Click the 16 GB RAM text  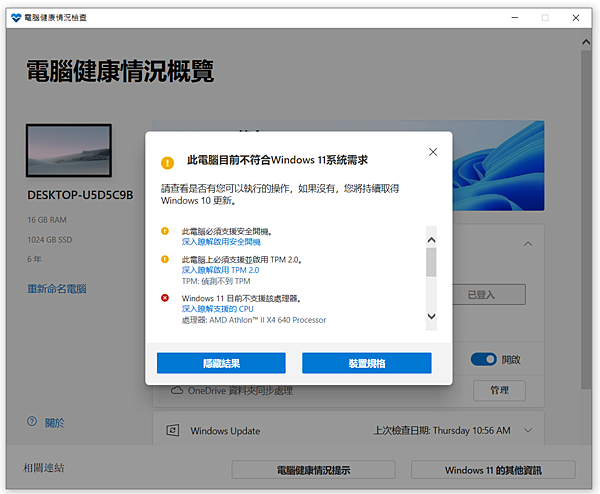pyautogui.click(x=47, y=220)
